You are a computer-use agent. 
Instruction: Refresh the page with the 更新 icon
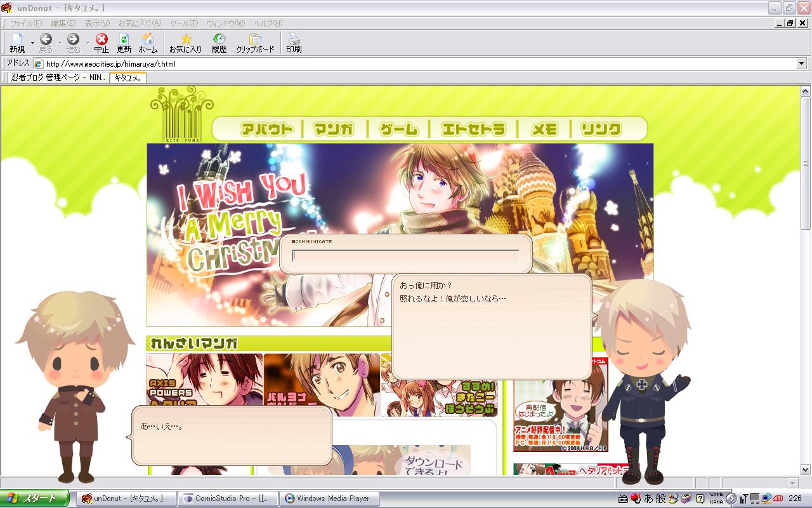click(x=124, y=39)
